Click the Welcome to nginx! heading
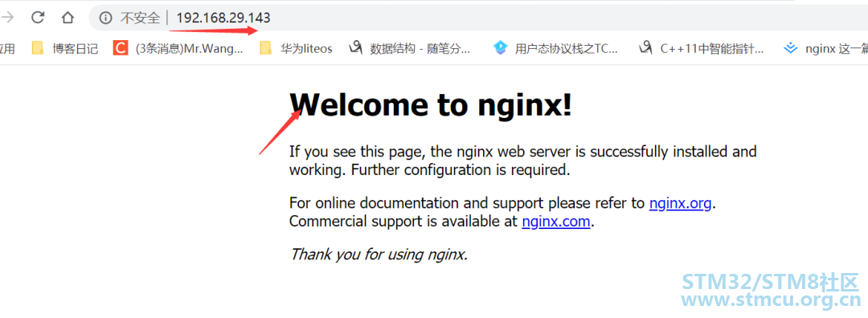This screenshot has width=868, height=318. pos(431,104)
